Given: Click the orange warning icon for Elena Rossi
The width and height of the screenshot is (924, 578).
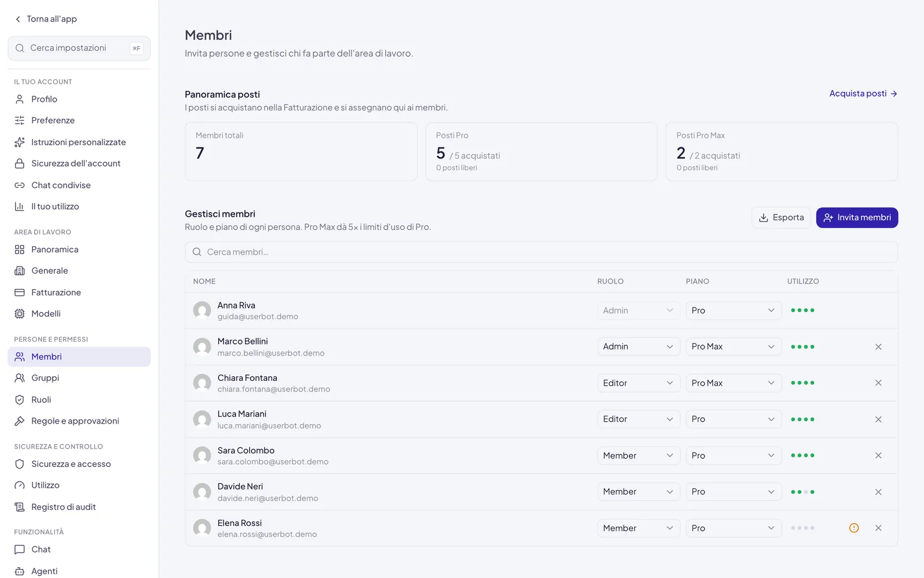Looking at the screenshot, I should click(x=854, y=528).
